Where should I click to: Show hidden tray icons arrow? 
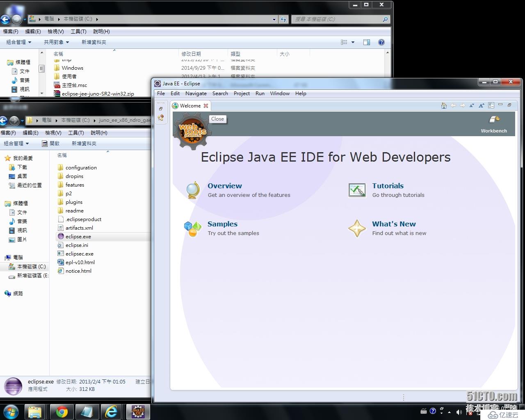click(x=450, y=412)
